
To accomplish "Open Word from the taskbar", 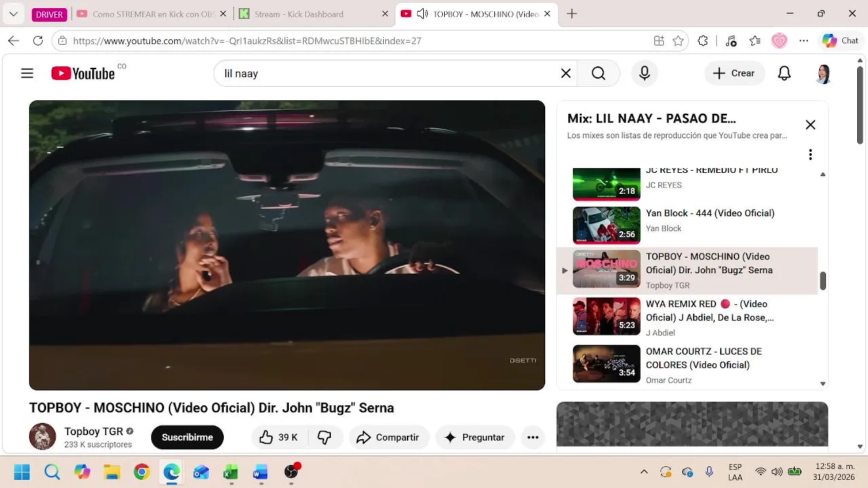I will (x=261, y=472).
